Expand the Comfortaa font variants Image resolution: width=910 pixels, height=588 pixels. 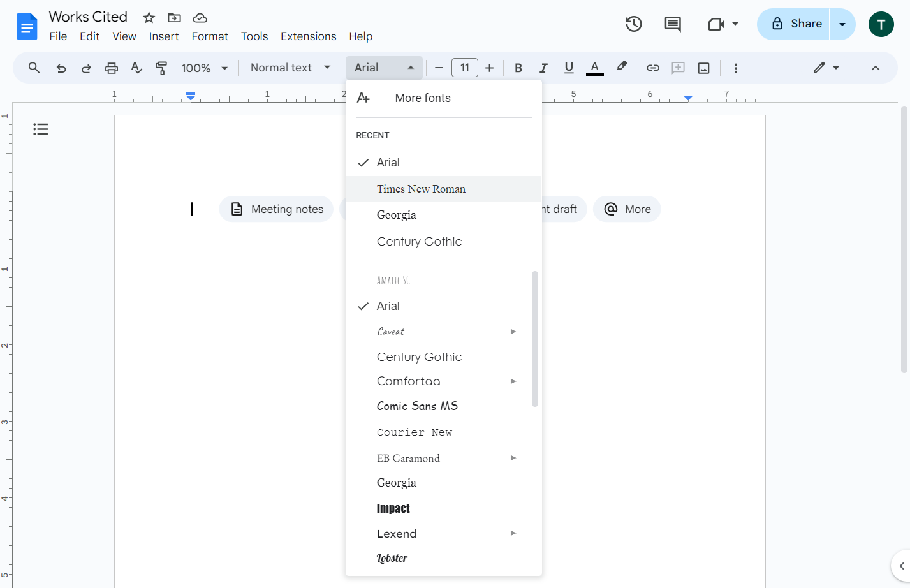(513, 381)
